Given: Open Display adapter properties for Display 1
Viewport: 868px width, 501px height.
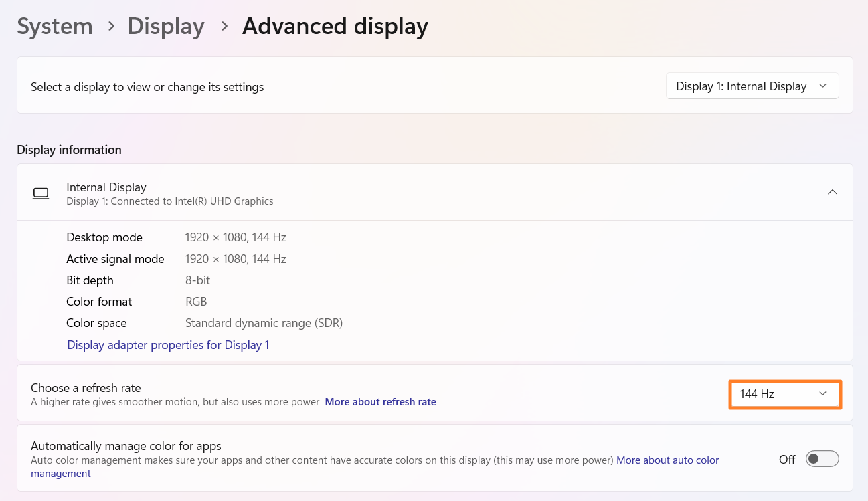Looking at the screenshot, I should click(168, 345).
